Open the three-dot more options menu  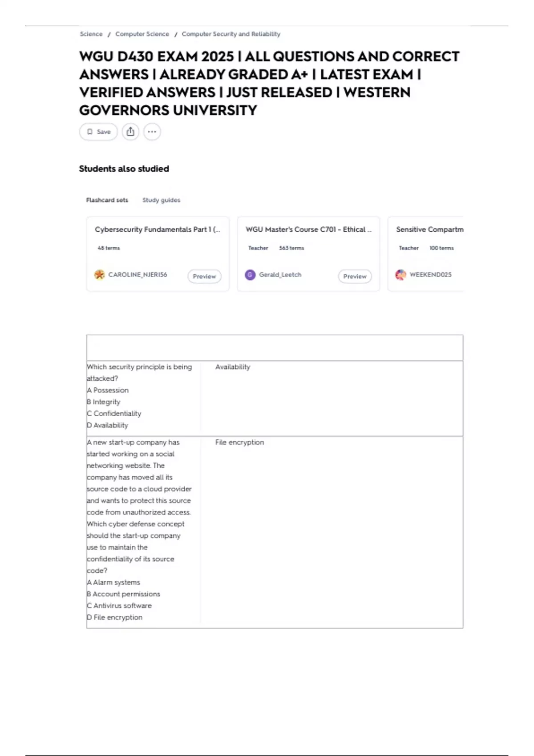point(152,132)
